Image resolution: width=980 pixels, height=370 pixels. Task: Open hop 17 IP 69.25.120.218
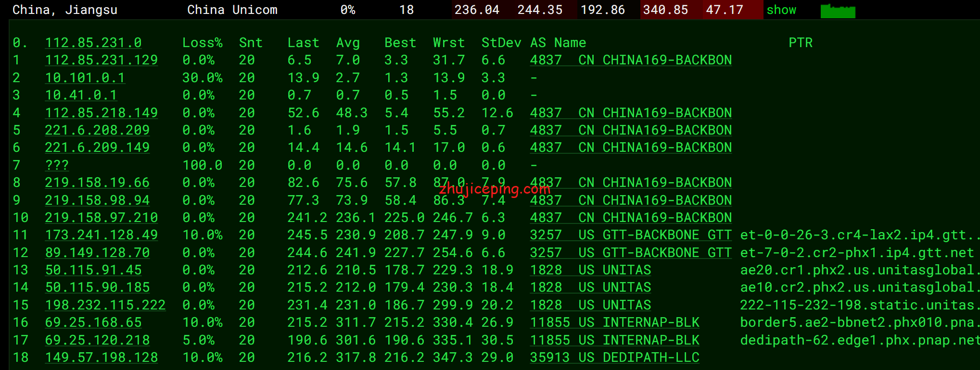(x=97, y=340)
